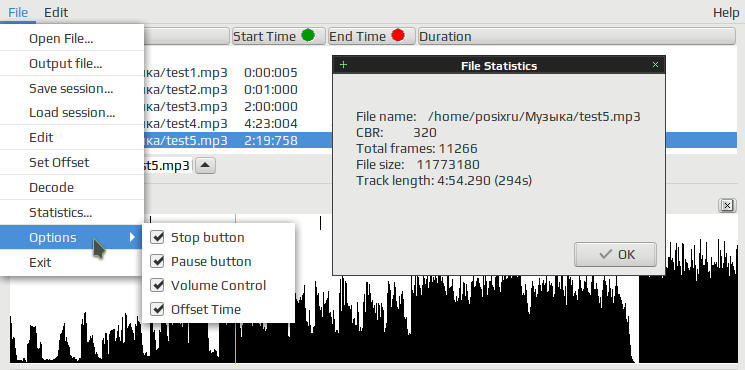Screen dimensions: 745x370
Task: Select the highlighted test5.mp3 row
Action: pos(238,141)
